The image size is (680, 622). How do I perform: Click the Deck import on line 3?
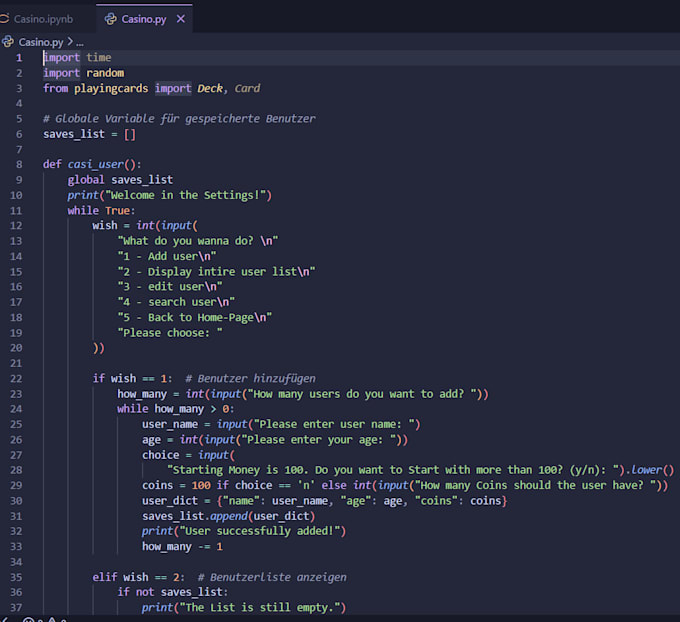[210, 88]
